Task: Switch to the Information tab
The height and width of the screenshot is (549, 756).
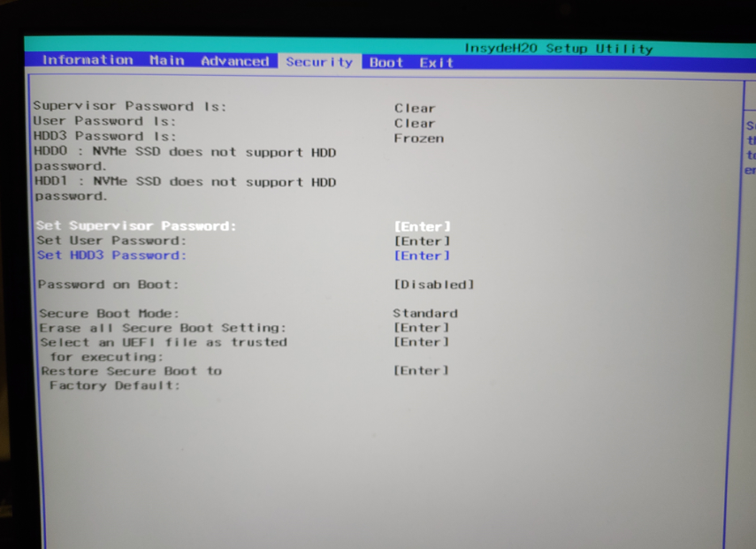Action: tap(88, 60)
